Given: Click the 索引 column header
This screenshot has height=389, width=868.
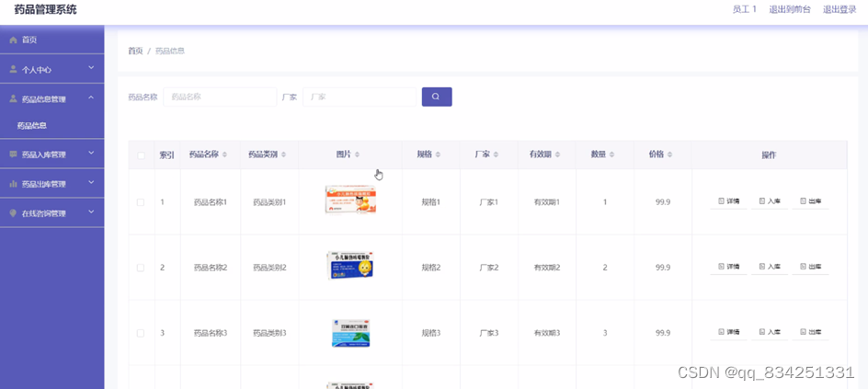Looking at the screenshot, I should coord(167,155).
